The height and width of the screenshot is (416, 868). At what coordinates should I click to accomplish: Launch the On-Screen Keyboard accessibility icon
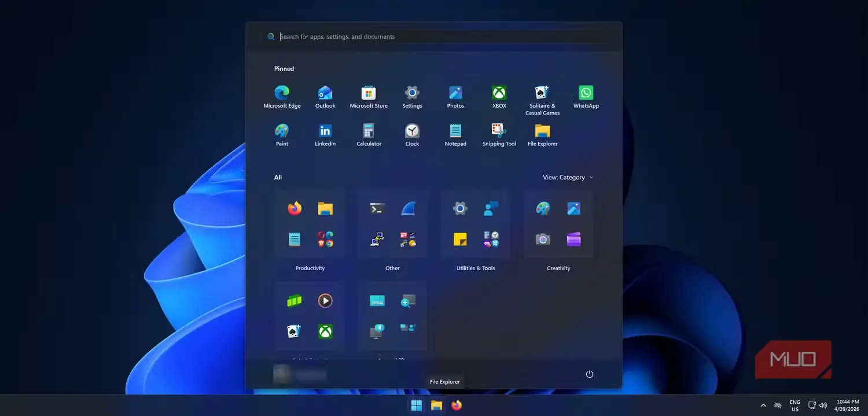coord(377,300)
